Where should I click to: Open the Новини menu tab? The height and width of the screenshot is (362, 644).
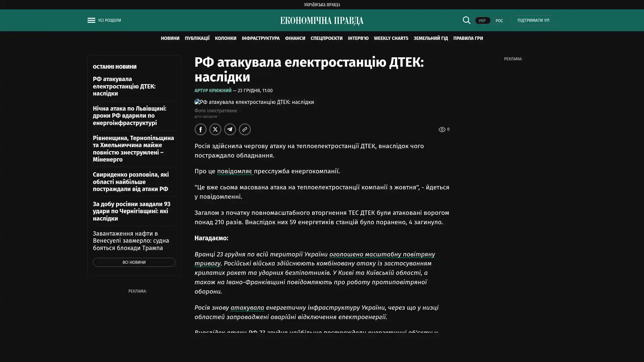(x=170, y=38)
